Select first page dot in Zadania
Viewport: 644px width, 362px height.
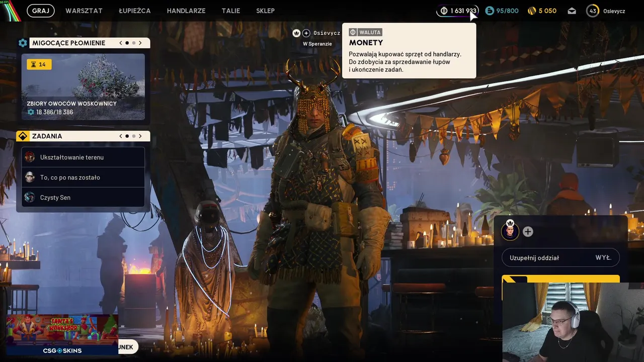[x=127, y=136]
